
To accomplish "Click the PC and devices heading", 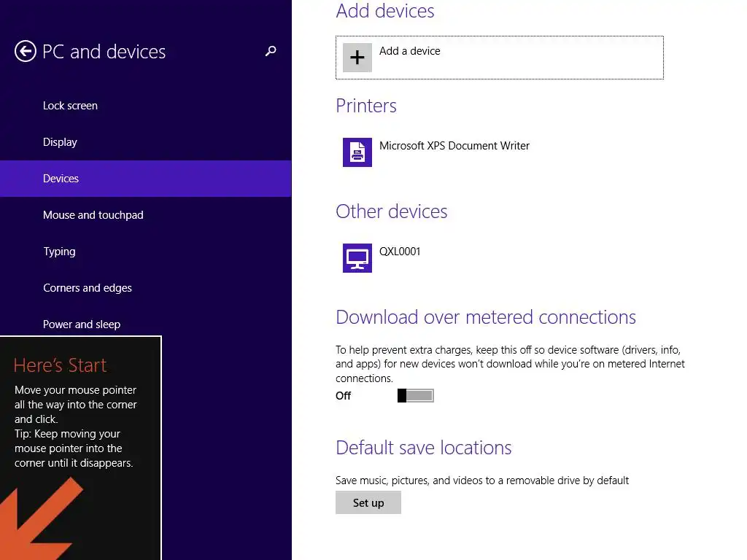I will point(104,52).
